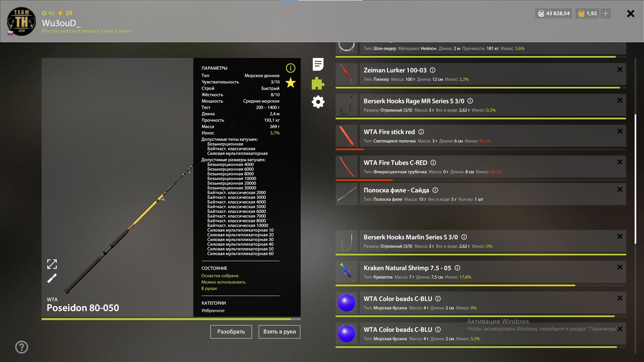The height and width of the screenshot is (362, 644).
Task: Remove Berserk Hooks Marlin Series hook
Action: coord(620,236)
